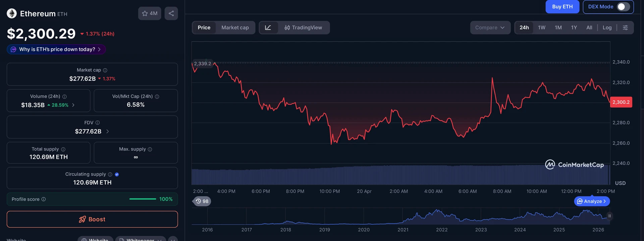Image resolution: width=644 pixels, height=241 pixels.
Task: Click the current price label 2,300.2
Action: click(x=621, y=102)
